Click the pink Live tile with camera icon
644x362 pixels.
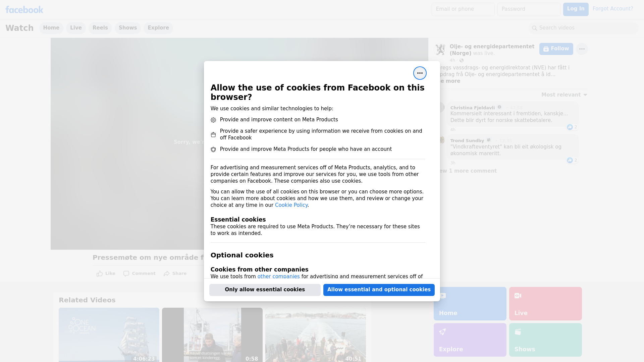545,304
